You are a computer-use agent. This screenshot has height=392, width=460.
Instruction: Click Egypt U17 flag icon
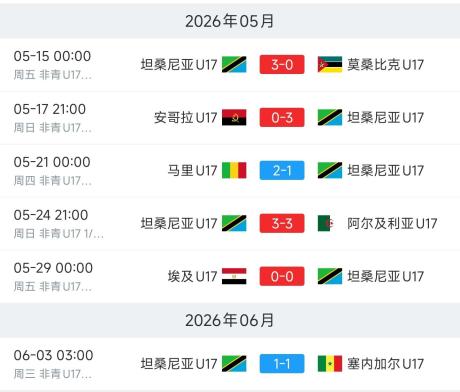point(234,276)
